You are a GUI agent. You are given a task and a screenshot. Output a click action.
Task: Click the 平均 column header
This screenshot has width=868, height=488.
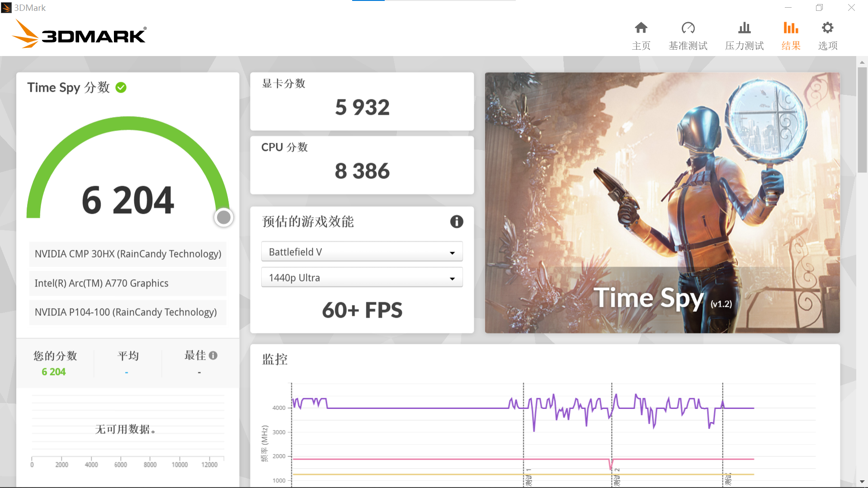(128, 356)
